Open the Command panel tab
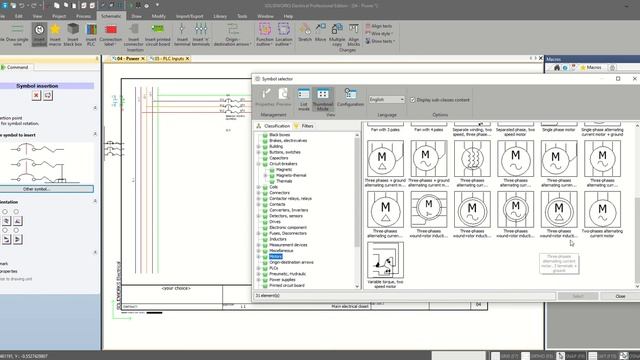 (17, 67)
